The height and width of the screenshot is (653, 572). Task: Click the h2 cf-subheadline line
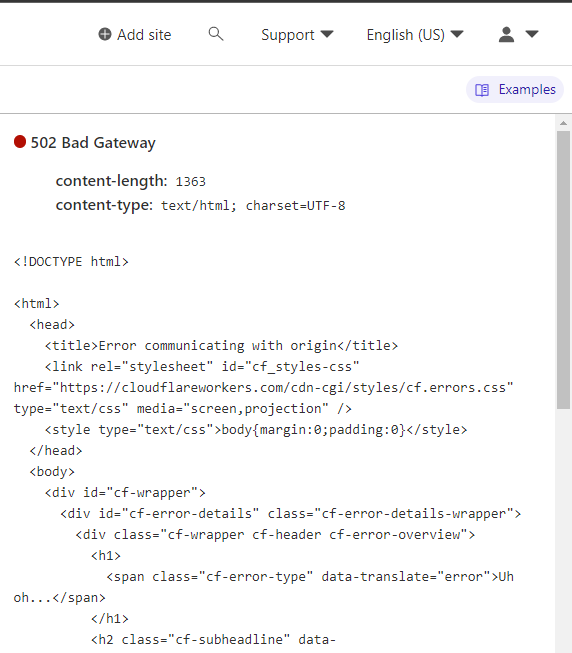[x=214, y=640]
